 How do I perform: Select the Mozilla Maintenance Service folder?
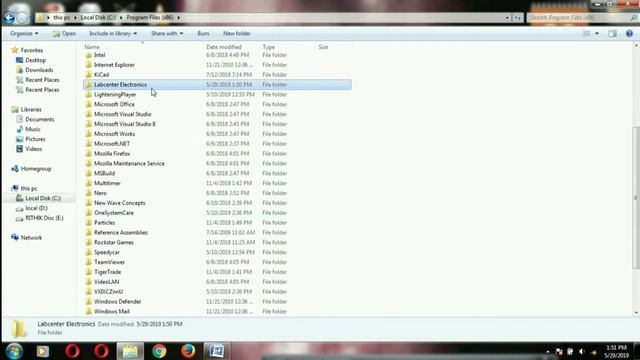point(129,163)
